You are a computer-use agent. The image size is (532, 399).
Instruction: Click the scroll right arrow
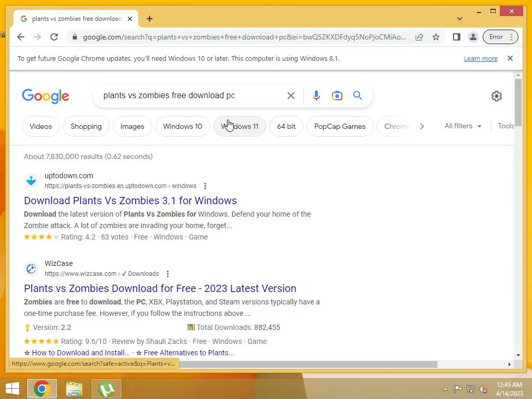pos(509,364)
